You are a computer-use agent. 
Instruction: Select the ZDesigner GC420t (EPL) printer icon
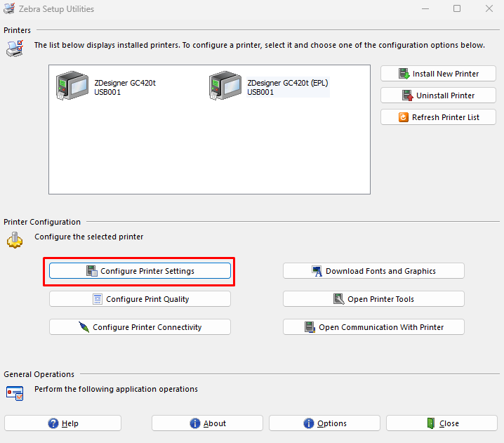pos(225,86)
